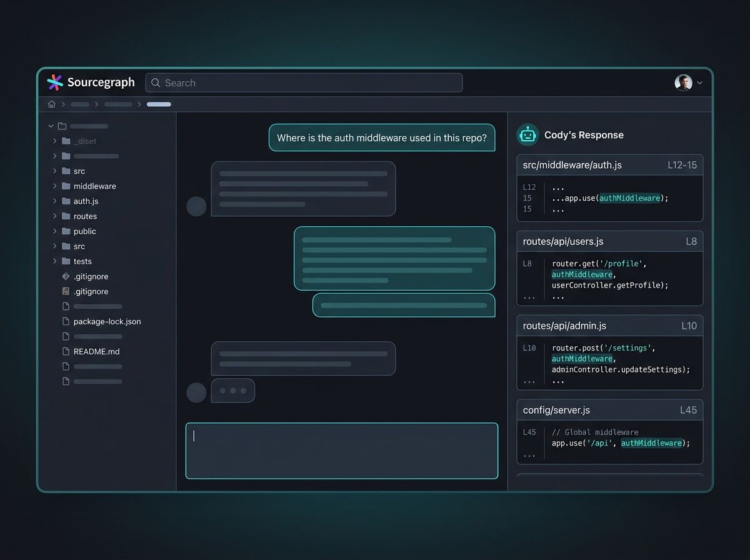The image size is (750, 560).
Task: Open the src folder directly above middleware
Action: point(79,171)
